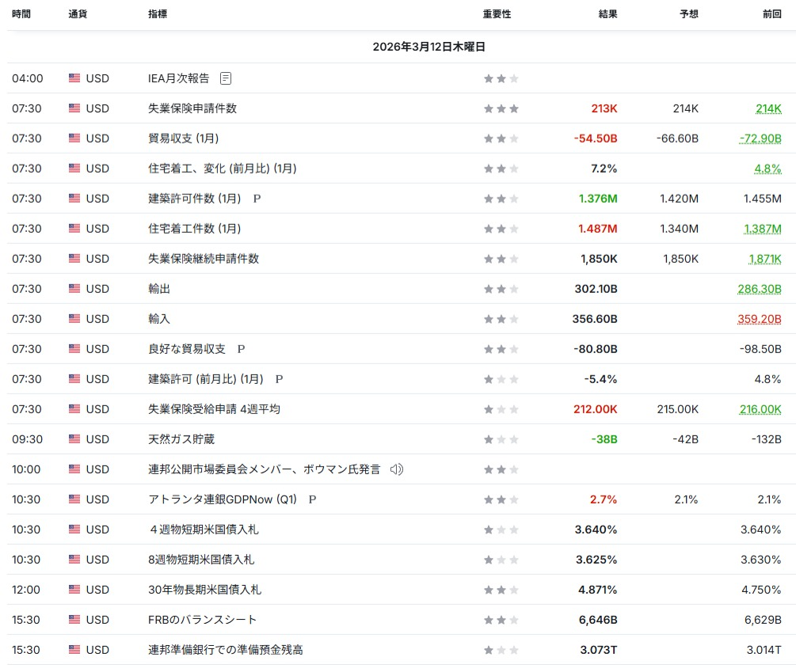Click the report document icon beside IEA月次報告
Image resolution: width=796 pixels, height=672 pixels.
[226, 78]
